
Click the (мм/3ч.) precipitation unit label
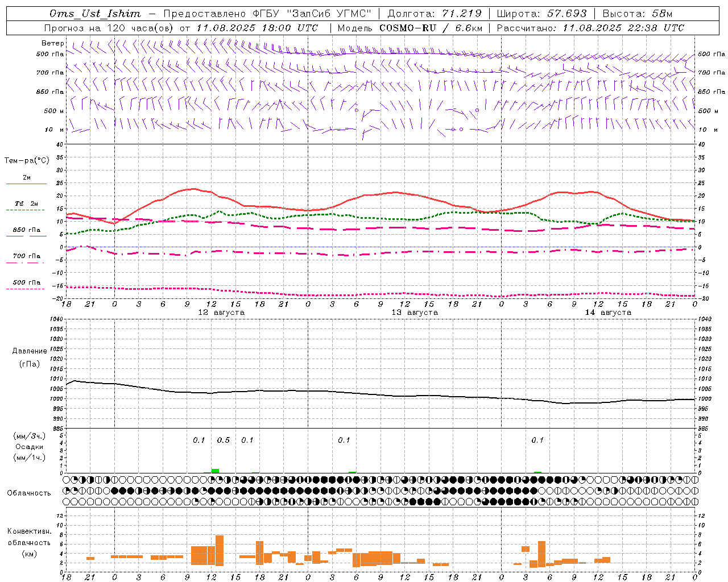tap(30, 436)
